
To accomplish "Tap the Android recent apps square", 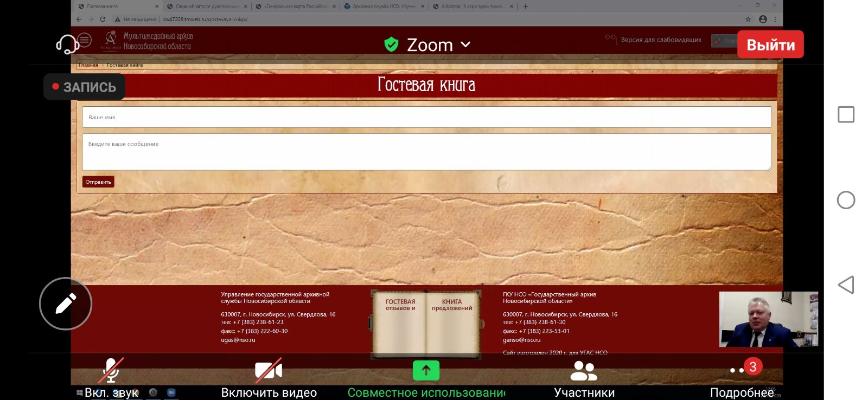I will click(x=846, y=114).
